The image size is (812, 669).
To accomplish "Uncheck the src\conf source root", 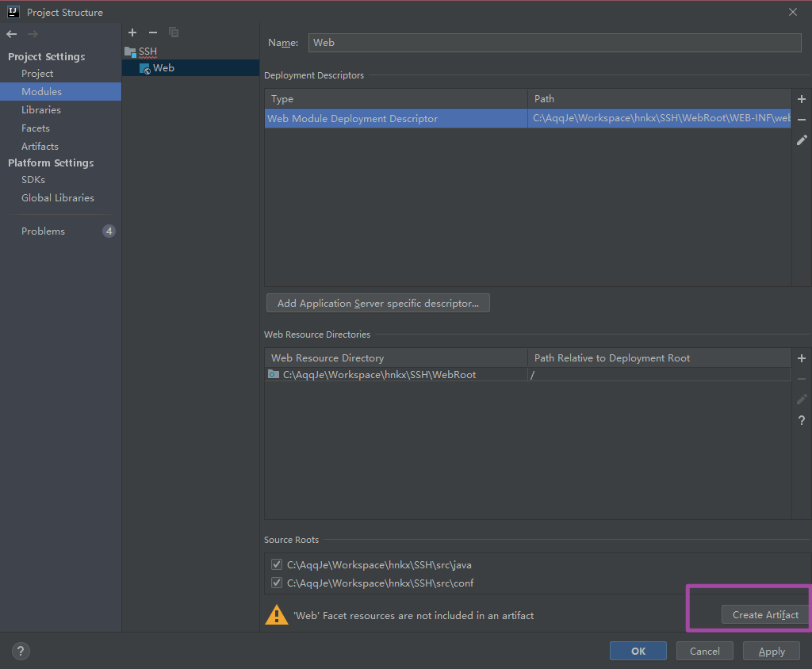I will click(x=277, y=583).
